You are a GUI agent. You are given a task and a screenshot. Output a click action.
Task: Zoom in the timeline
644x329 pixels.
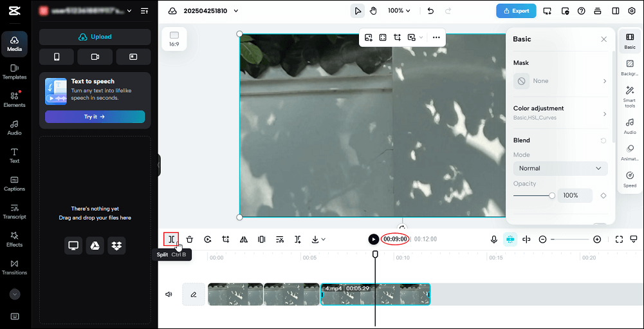pyautogui.click(x=597, y=240)
